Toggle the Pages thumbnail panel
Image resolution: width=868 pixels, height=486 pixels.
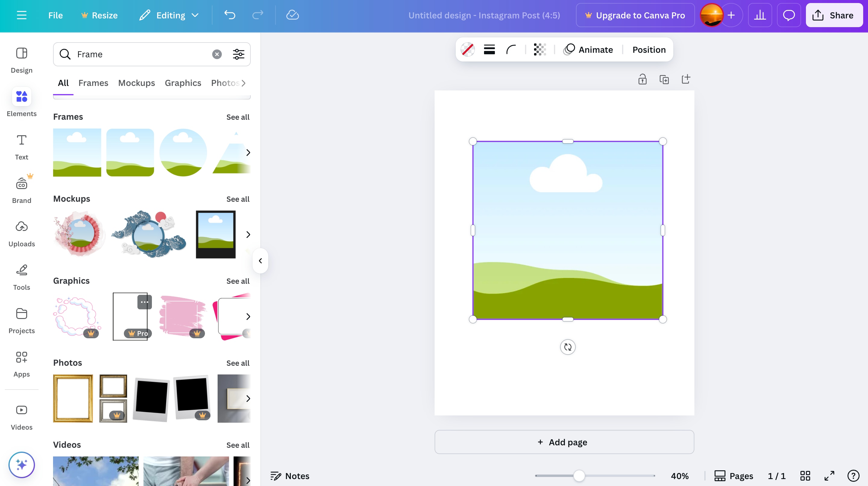click(x=734, y=475)
